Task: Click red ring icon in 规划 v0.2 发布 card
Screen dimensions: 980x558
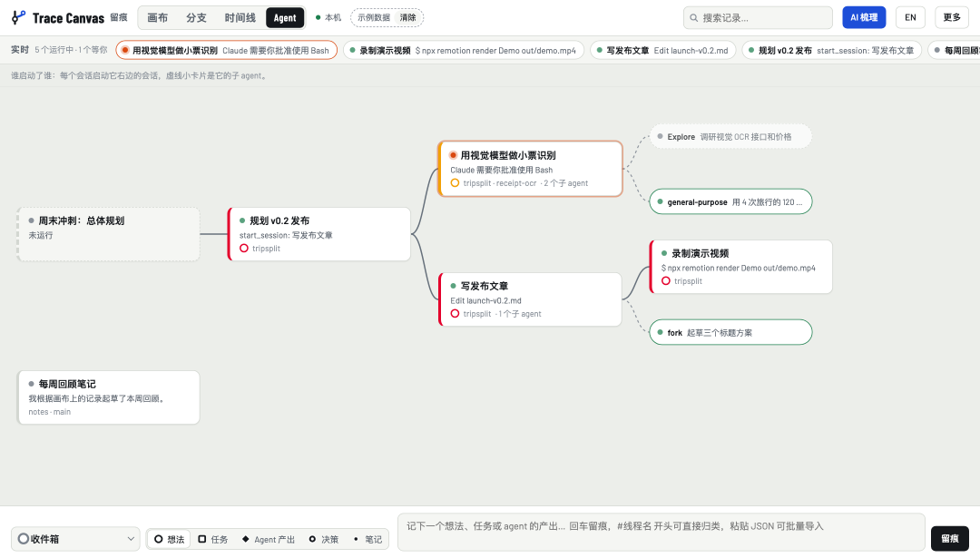Action: click(x=244, y=248)
